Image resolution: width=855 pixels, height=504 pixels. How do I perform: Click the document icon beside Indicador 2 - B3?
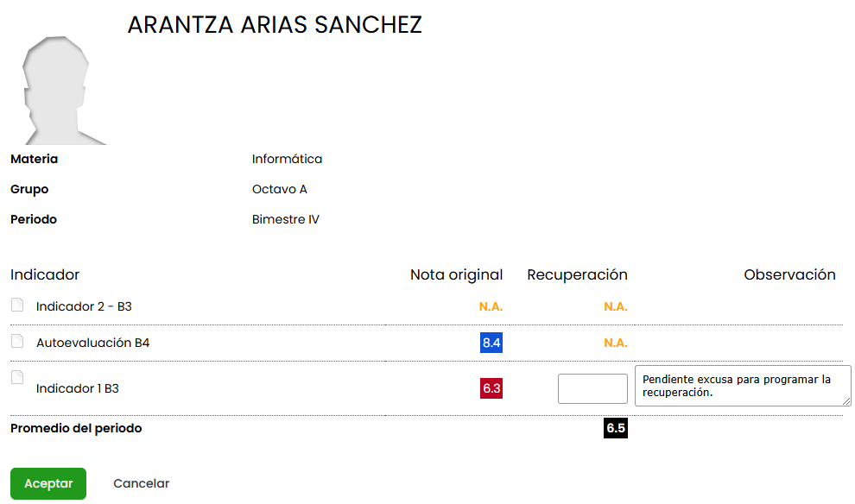point(17,305)
